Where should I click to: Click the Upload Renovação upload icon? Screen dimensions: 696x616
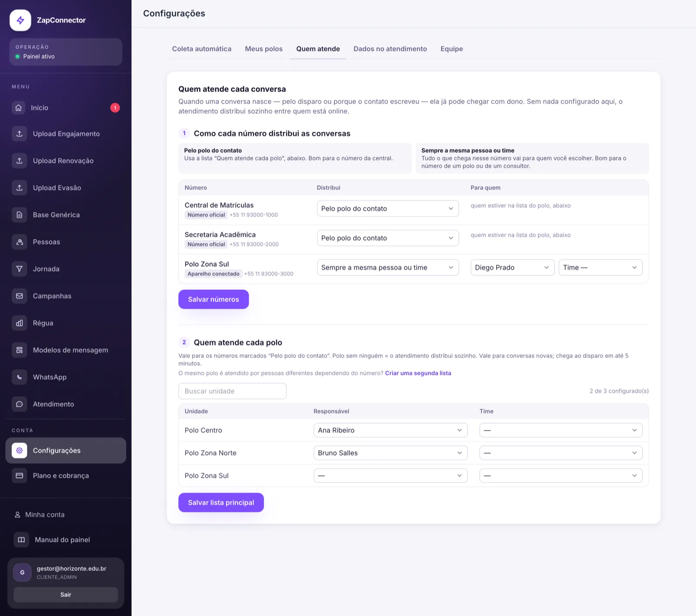pyautogui.click(x=20, y=161)
